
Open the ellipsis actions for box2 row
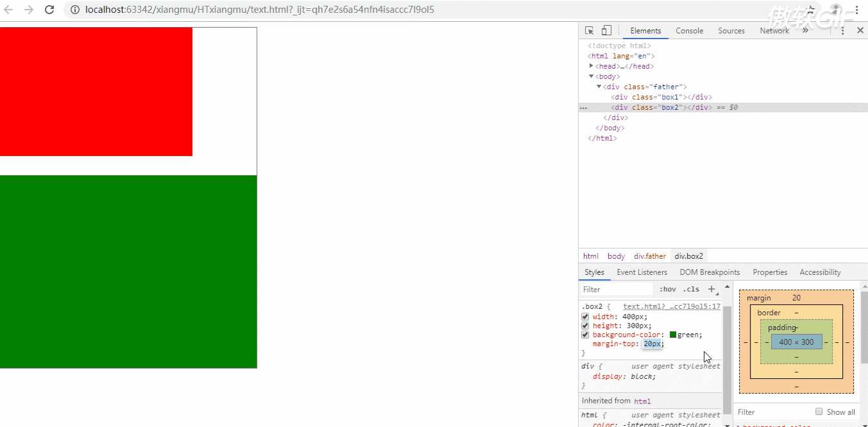[x=584, y=108]
